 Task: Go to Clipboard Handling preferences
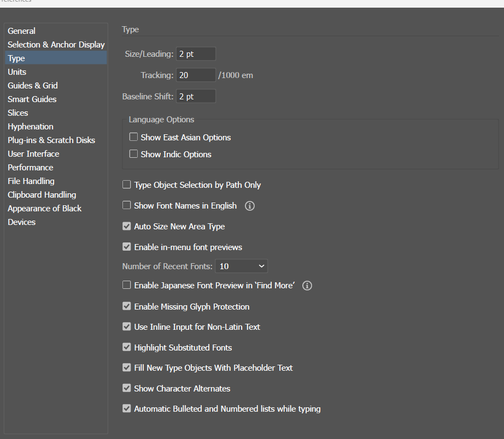coord(56,194)
